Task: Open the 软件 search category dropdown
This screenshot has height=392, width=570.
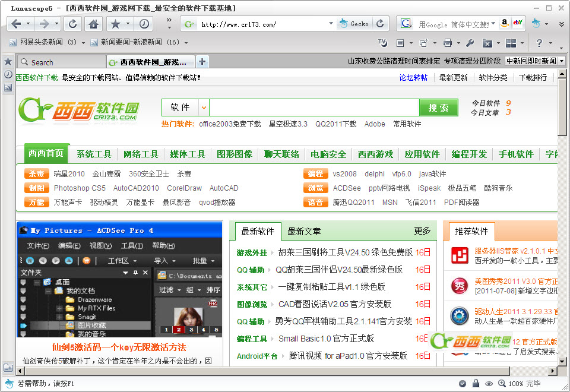Action: (204, 108)
